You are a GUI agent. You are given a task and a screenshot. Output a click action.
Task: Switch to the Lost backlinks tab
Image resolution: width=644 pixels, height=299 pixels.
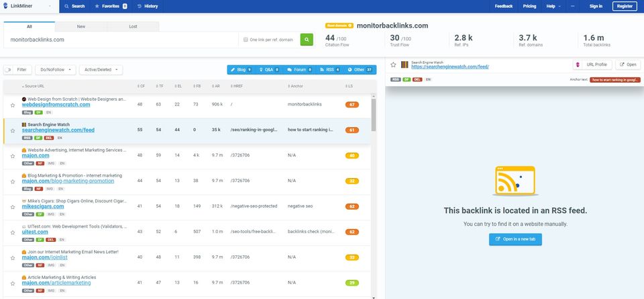coord(133,27)
